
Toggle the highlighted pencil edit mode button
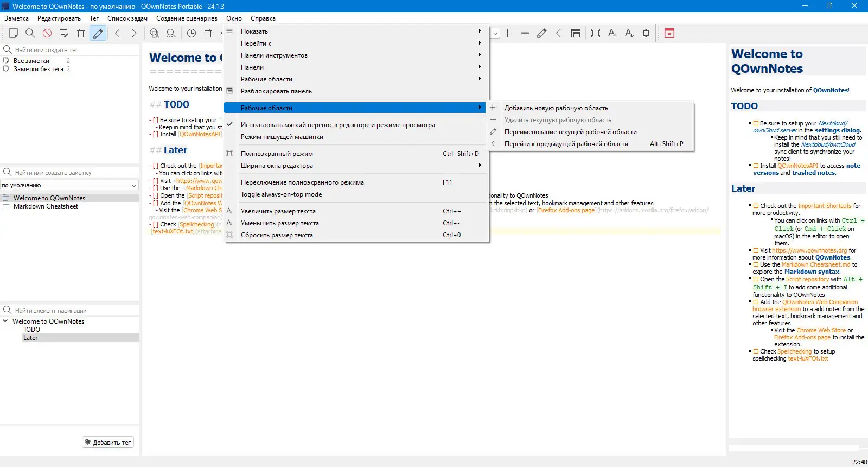click(x=98, y=33)
